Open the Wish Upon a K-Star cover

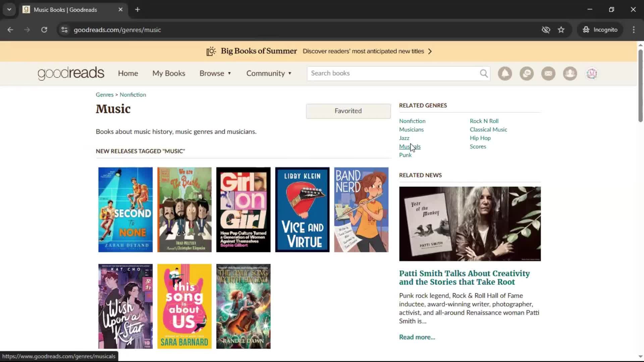125,306
